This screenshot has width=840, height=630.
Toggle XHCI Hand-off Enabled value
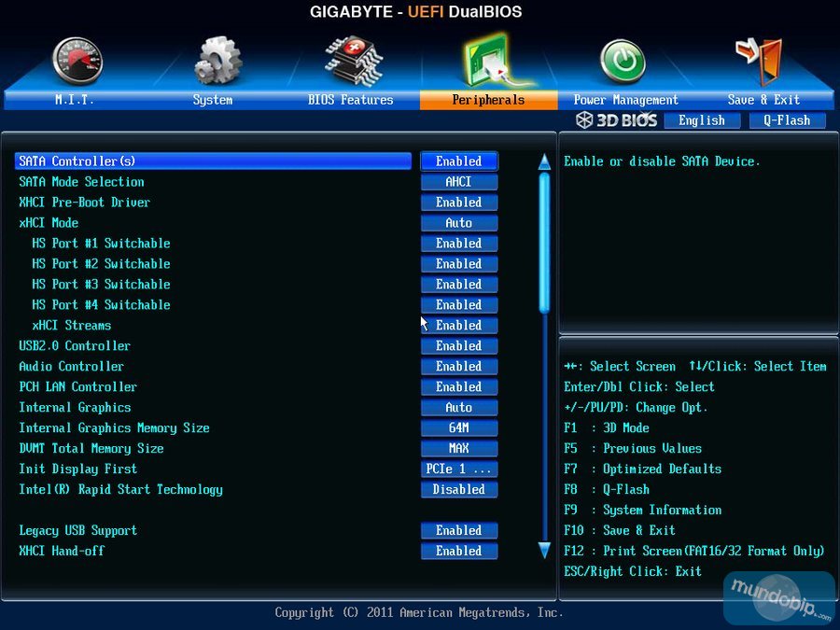pyautogui.click(x=459, y=551)
